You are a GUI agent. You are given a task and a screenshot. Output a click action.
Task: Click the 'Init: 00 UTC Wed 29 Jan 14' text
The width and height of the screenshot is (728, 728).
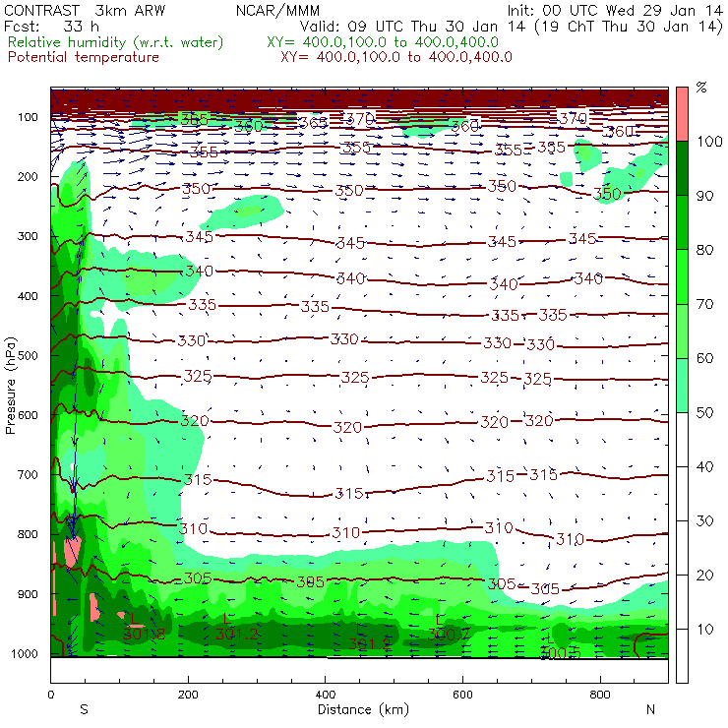coord(615,10)
